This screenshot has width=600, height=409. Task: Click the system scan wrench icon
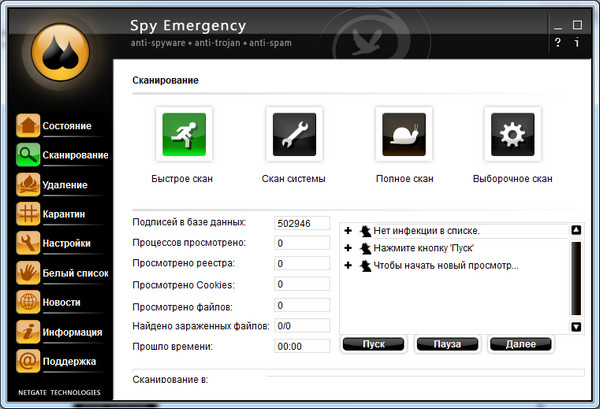coord(294,135)
